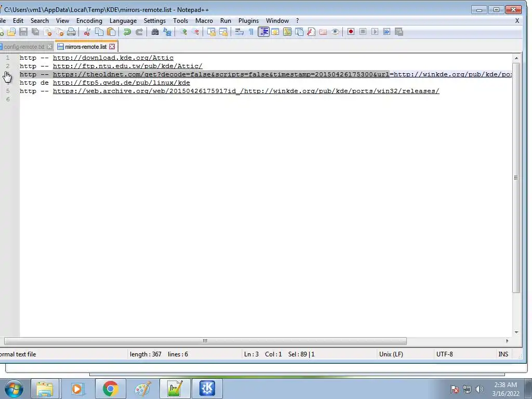Select the mirrors-remote.list tab
The width and height of the screenshot is (532, 399).
[x=86, y=47]
